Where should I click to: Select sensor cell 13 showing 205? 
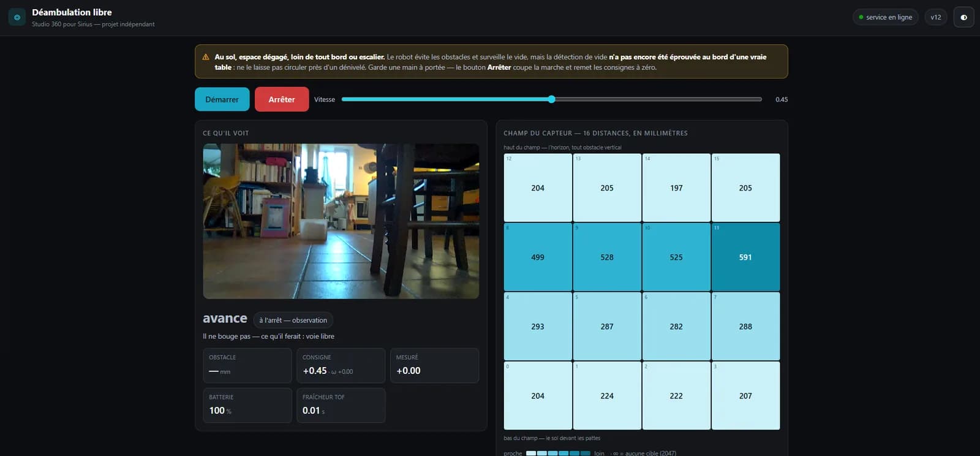607,188
